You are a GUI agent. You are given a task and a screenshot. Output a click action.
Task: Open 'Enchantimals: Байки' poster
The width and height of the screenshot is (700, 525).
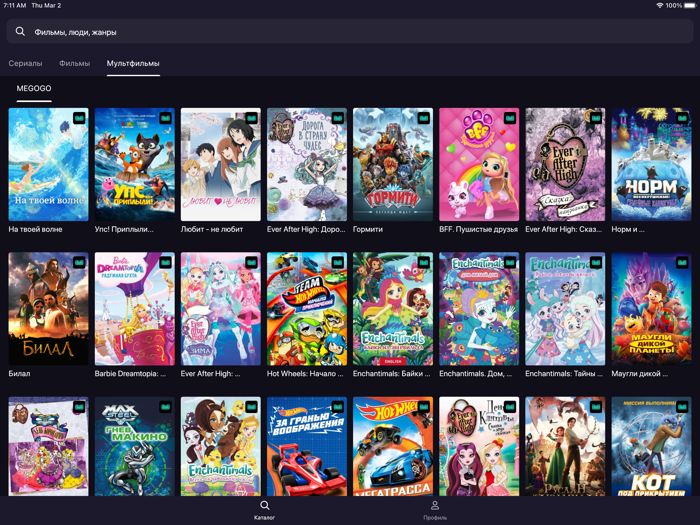(393, 309)
